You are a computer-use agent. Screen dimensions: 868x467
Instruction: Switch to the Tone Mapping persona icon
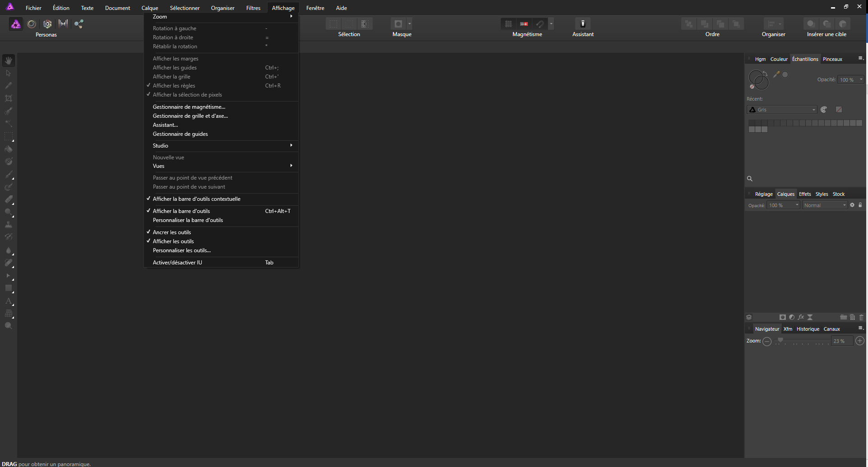[63, 24]
